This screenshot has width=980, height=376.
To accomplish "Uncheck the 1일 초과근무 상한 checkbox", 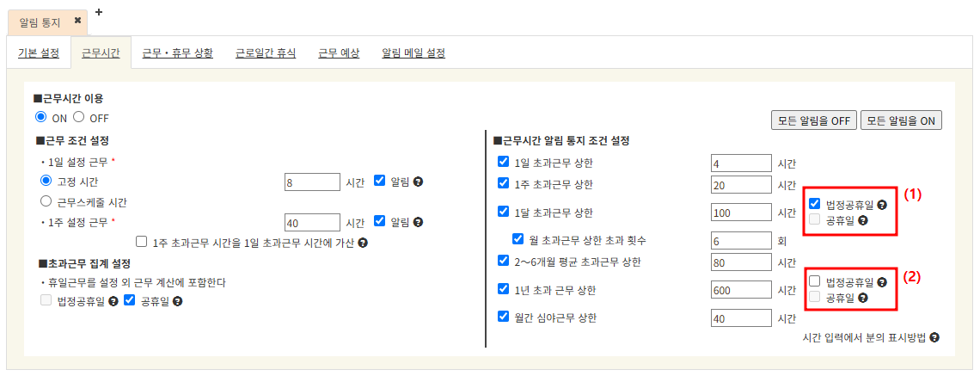I will 503,162.
